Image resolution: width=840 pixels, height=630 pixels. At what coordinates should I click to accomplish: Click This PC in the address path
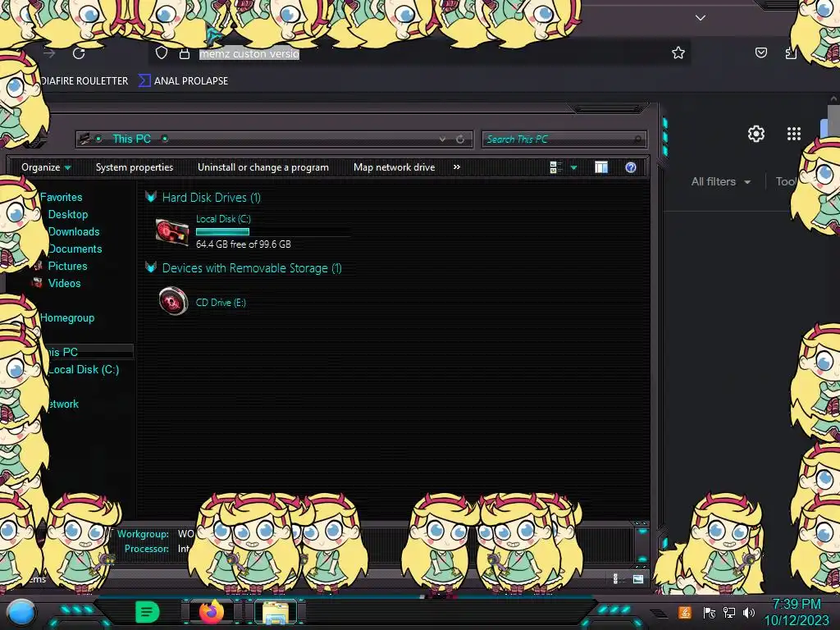pyautogui.click(x=132, y=139)
